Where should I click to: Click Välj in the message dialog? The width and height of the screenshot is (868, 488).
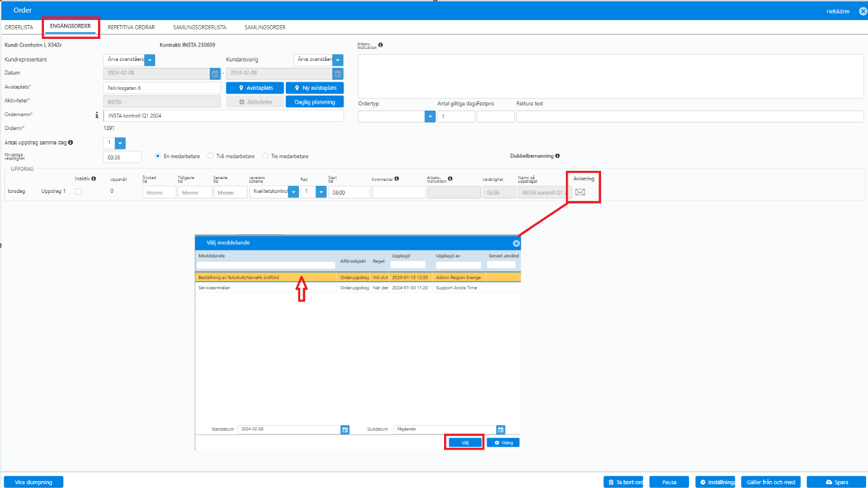[465, 442]
